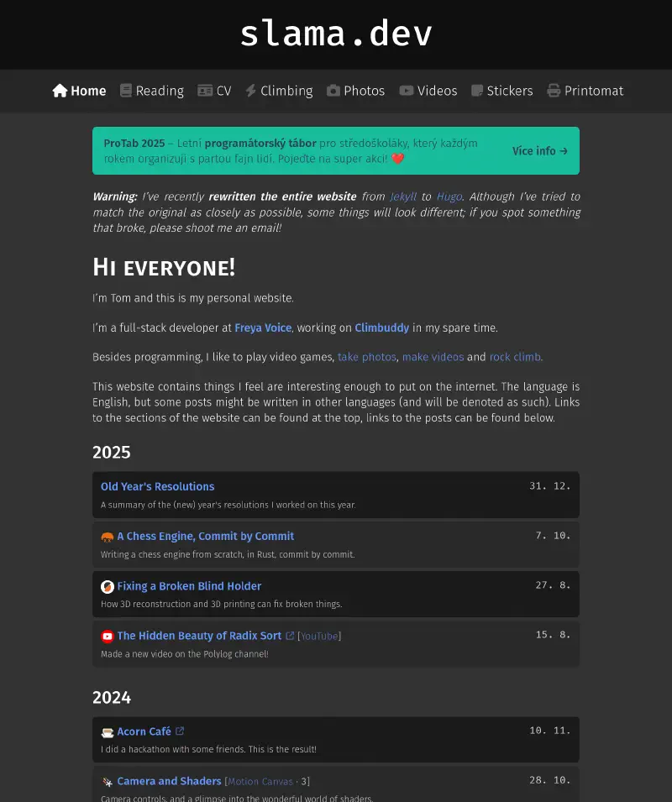Click the Printomat printer icon
This screenshot has height=802, width=672.
point(554,91)
